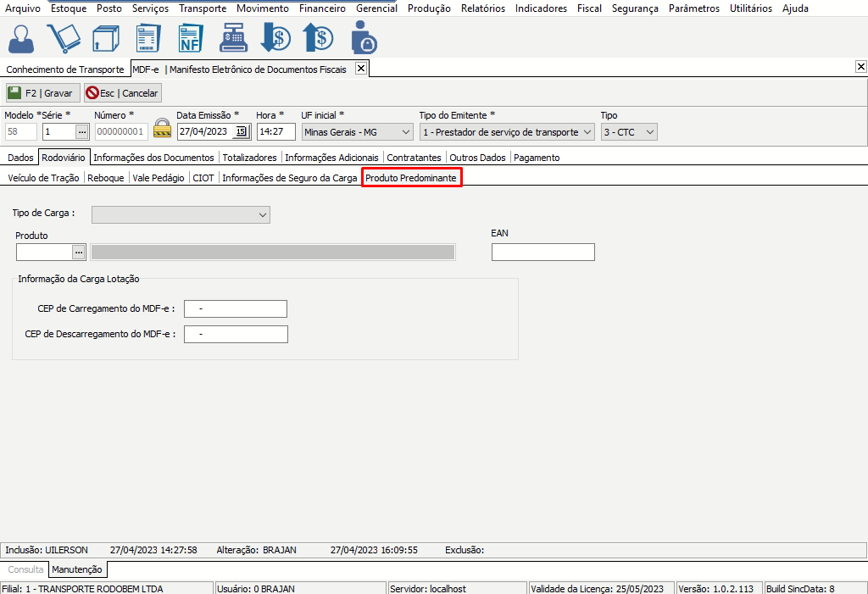Open the money up-arrow icon

click(318, 38)
